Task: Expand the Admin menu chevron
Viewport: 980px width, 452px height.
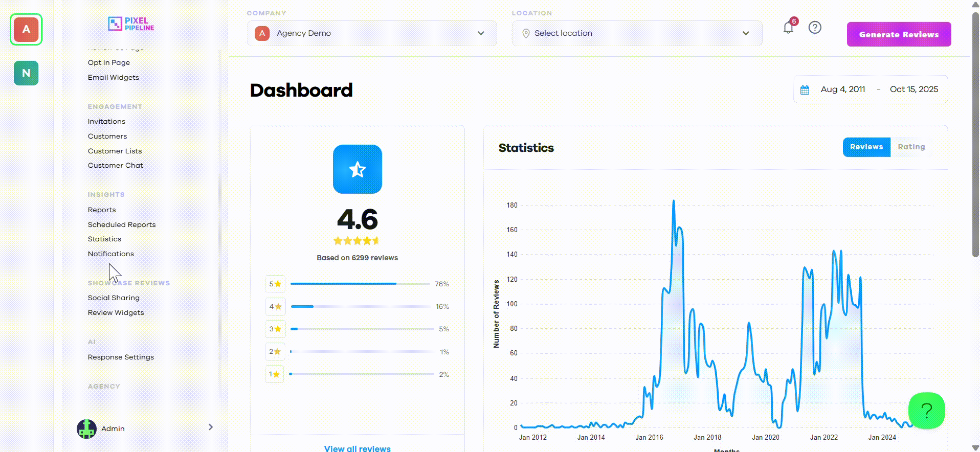Action: pos(211,427)
